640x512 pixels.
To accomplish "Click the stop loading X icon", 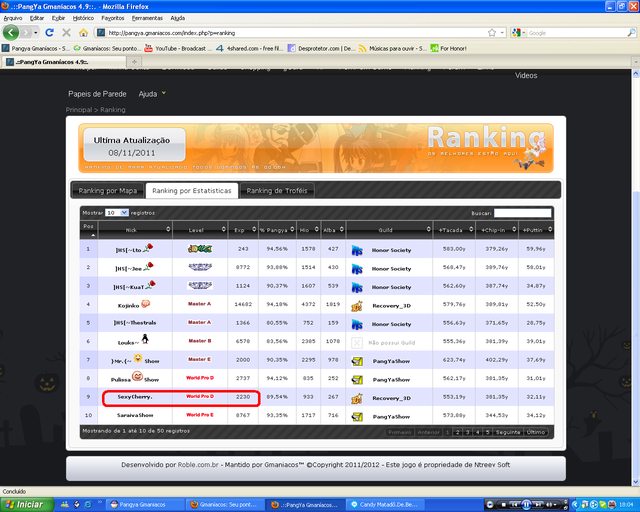I will click(x=67, y=33).
